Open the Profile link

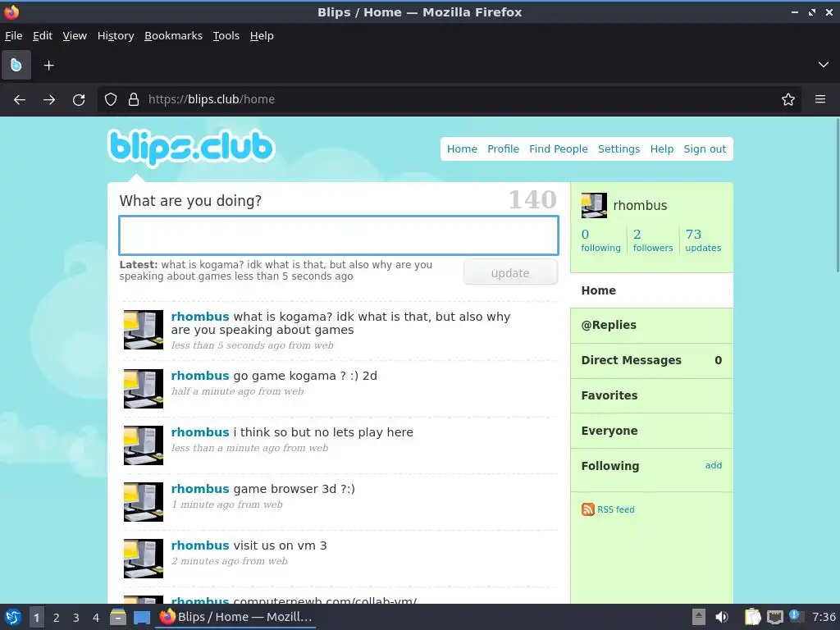(x=503, y=149)
